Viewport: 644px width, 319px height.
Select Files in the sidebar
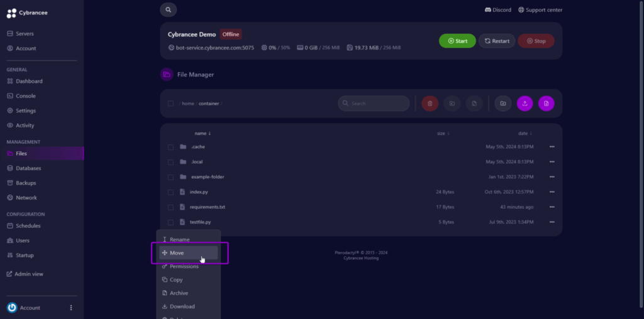pyautogui.click(x=42, y=153)
